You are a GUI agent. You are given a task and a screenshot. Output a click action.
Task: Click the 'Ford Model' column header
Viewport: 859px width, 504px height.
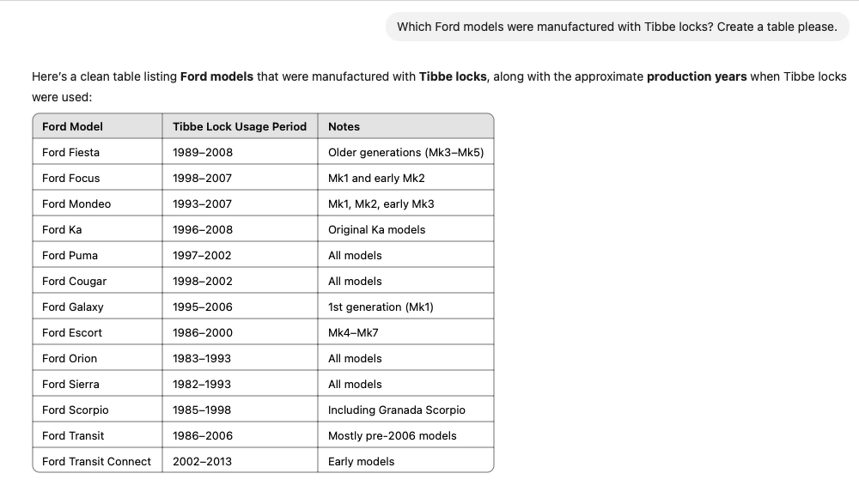coord(72,126)
